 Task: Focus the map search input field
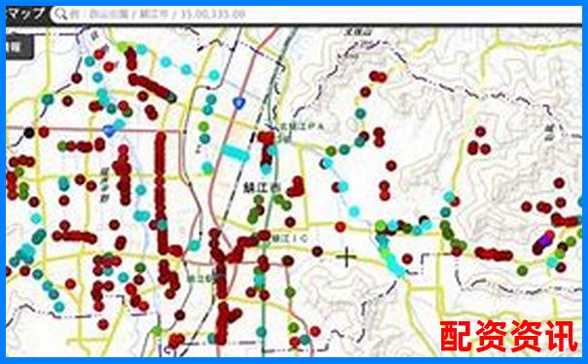[316, 14]
